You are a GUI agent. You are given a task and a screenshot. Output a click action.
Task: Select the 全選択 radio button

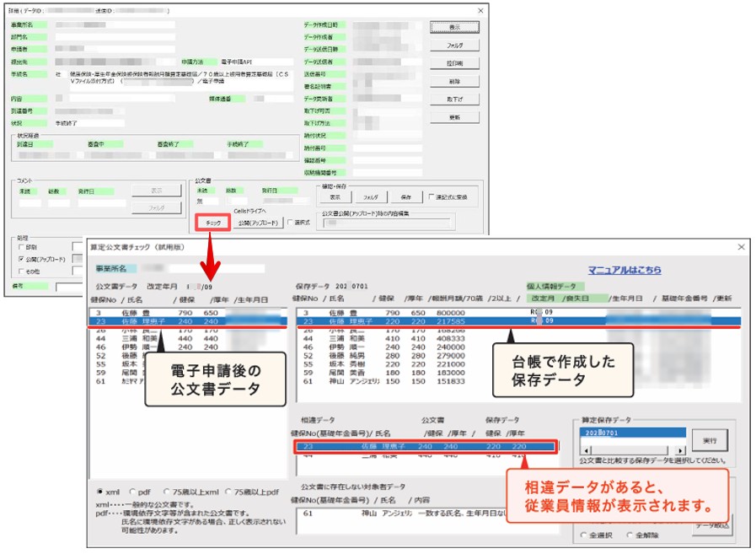click(583, 535)
